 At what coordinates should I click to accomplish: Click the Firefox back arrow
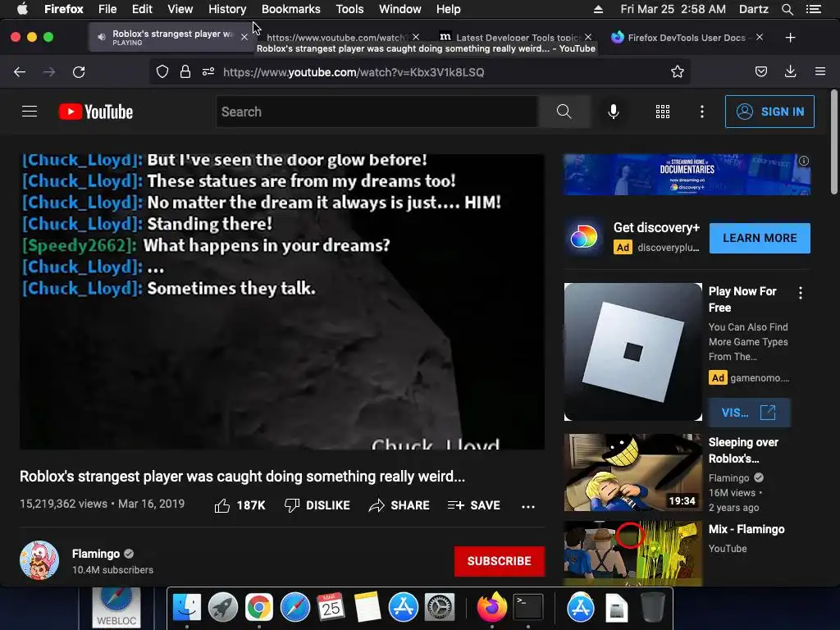tap(20, 72)
